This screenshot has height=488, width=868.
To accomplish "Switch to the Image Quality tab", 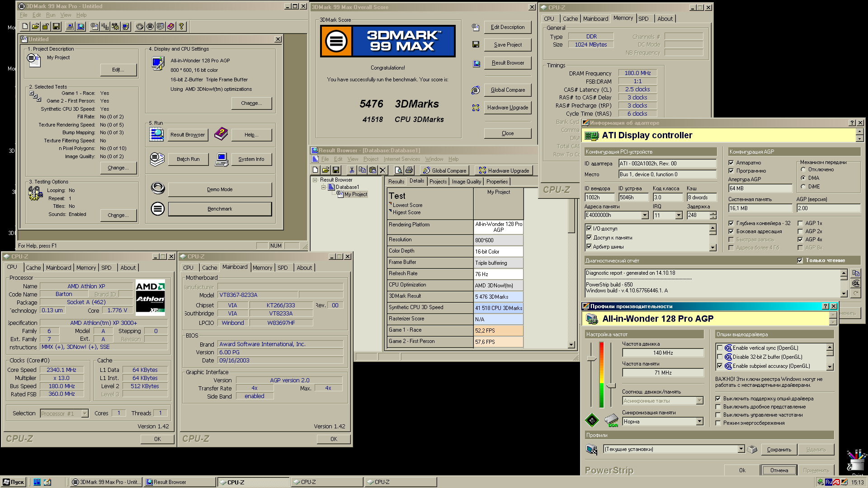I will (467, 182).
